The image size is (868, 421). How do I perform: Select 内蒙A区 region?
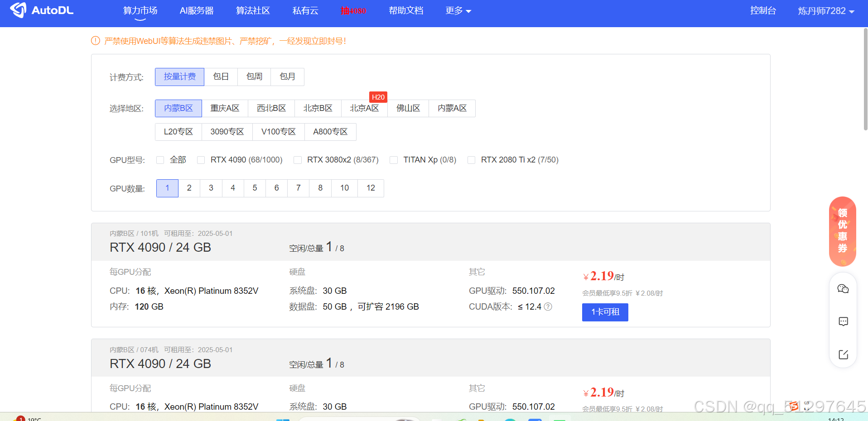pyautogui.click(x=452, y=108)
